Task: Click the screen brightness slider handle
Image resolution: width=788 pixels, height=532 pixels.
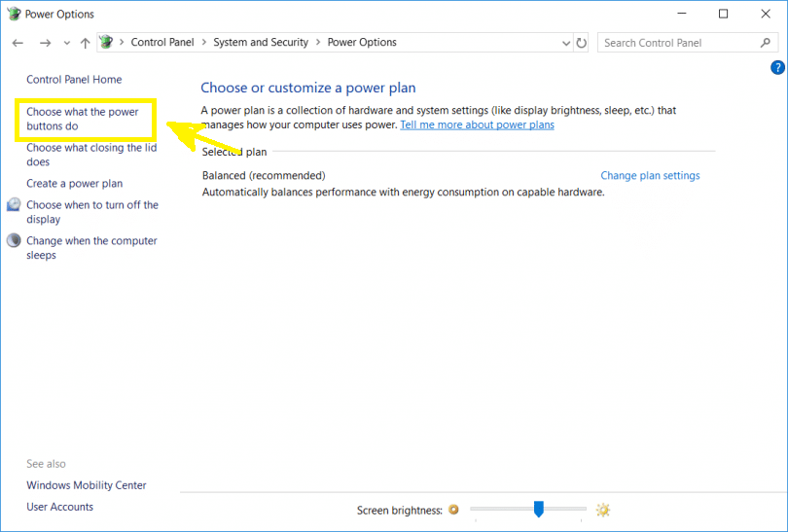Action: tap(539, 509)
